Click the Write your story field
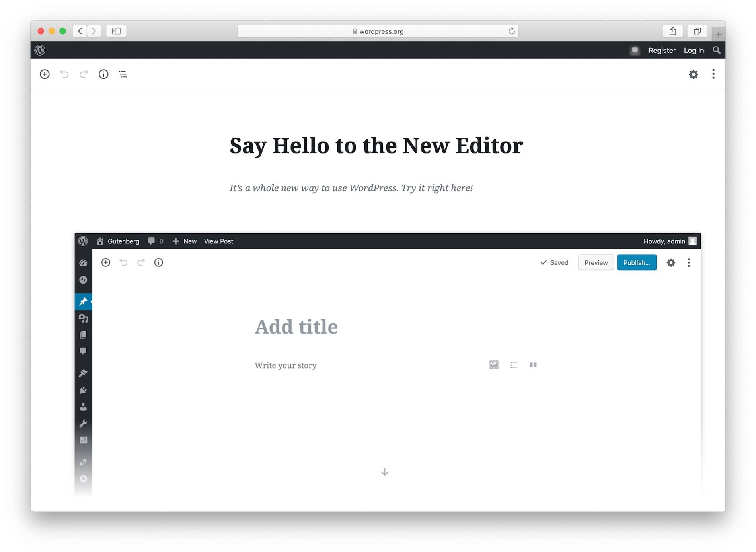Screen dimensions: 756x552 click(286, 365)
